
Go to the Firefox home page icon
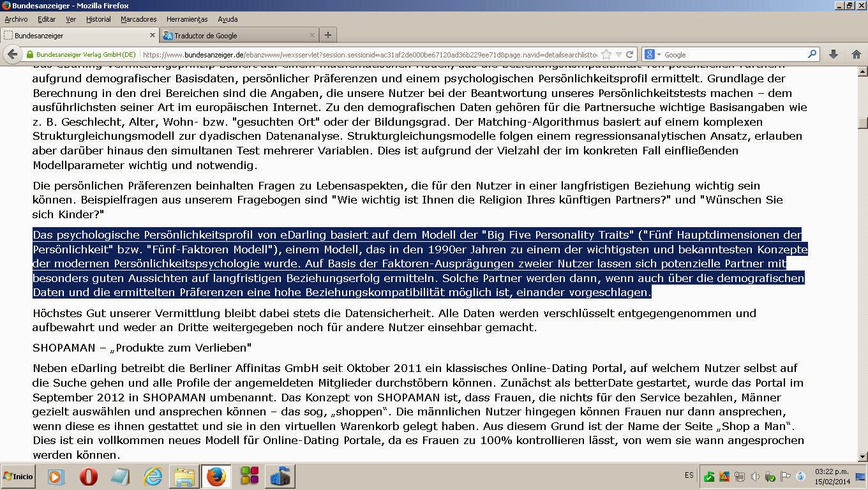click(x=856, y=54)
